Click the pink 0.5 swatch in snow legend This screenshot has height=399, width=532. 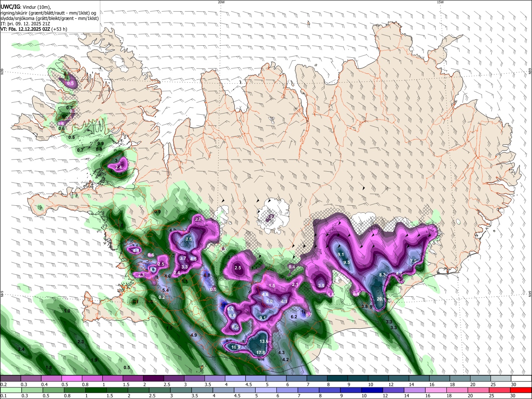[x=71, y=379]
